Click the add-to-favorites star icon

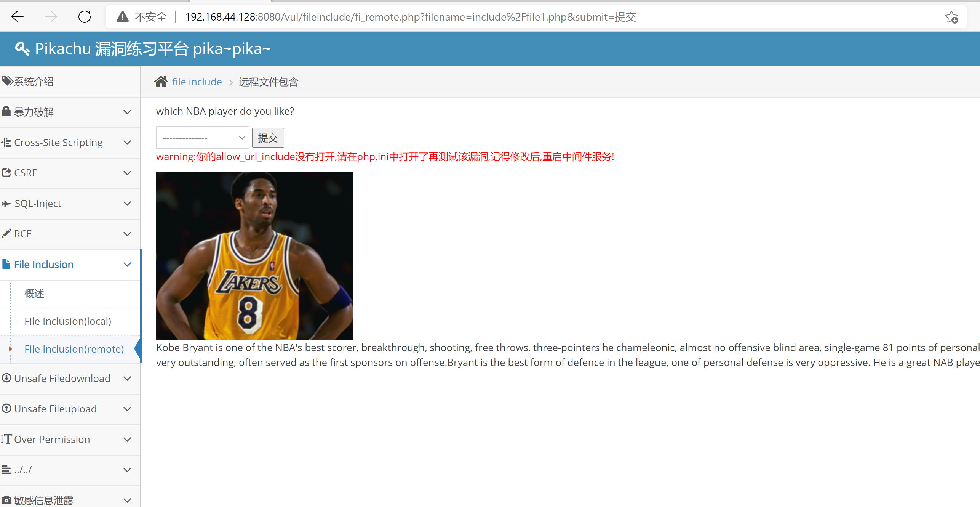point(951,17)
